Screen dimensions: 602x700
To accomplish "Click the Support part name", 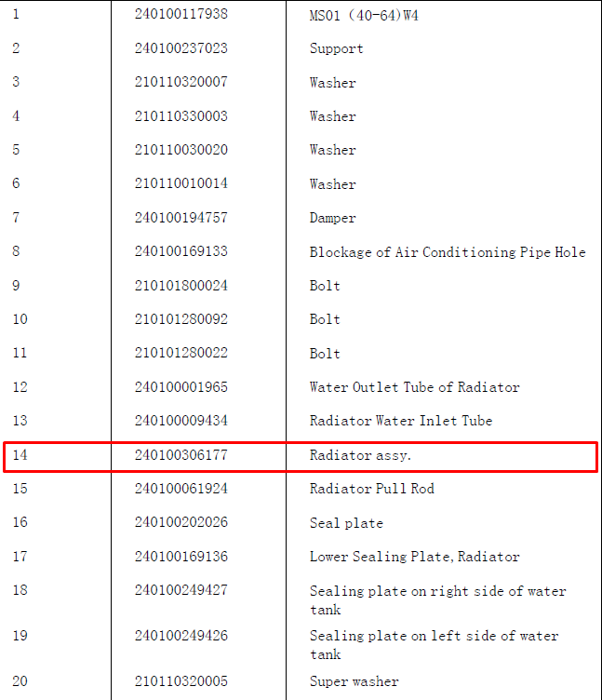I will (336, 48).
